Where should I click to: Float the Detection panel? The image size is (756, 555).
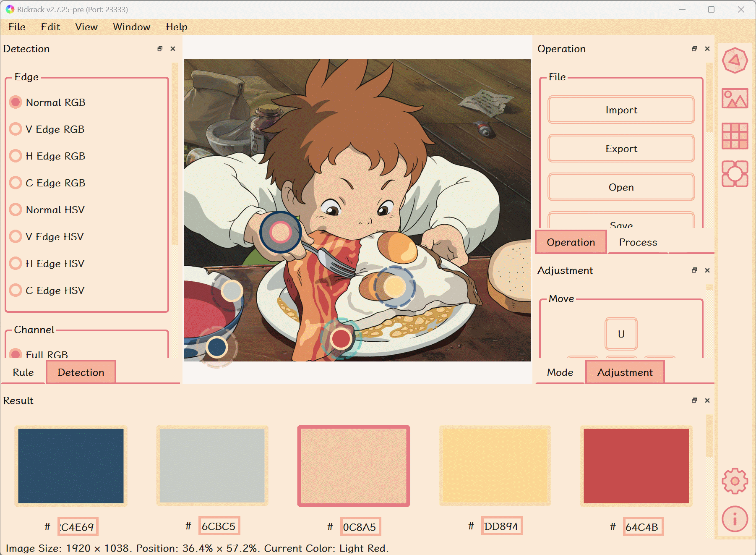pos(160,49)
